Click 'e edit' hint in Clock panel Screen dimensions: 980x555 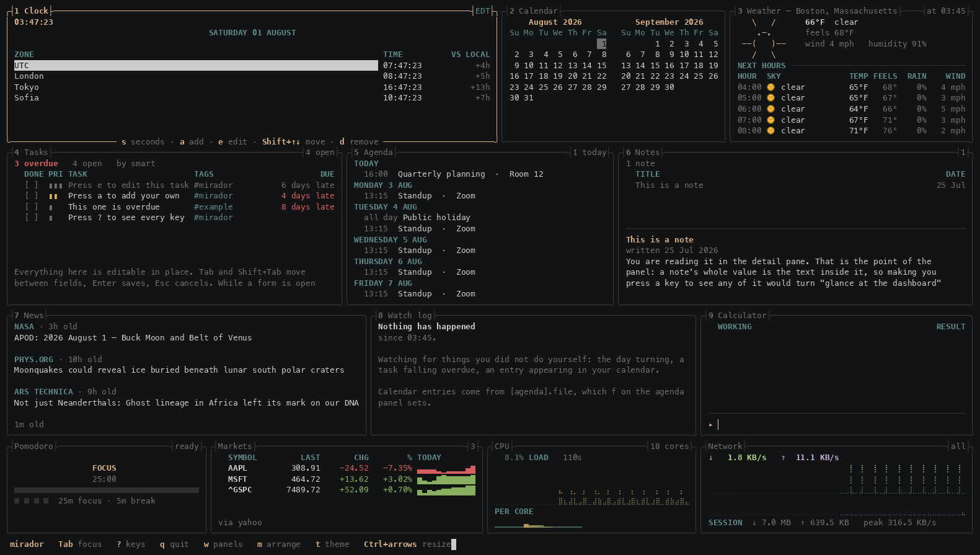(232, 142)
